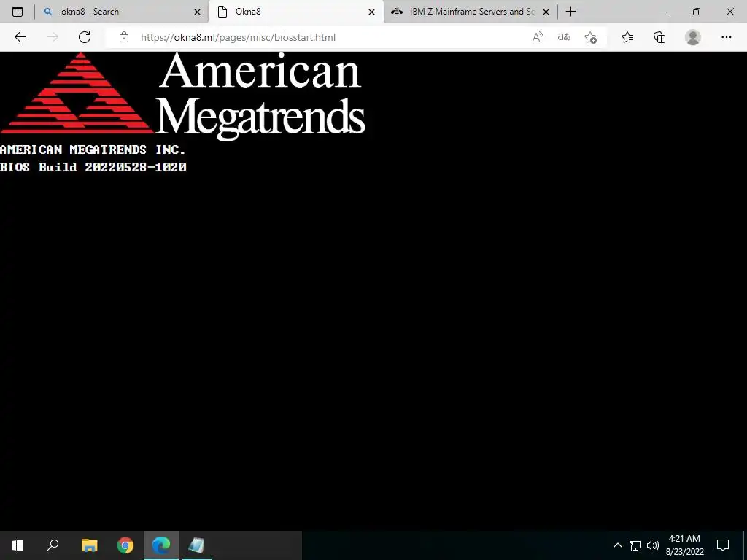Add this page to favorites
Viewport: 747px width, 560px height.
[x=590, y=37]
